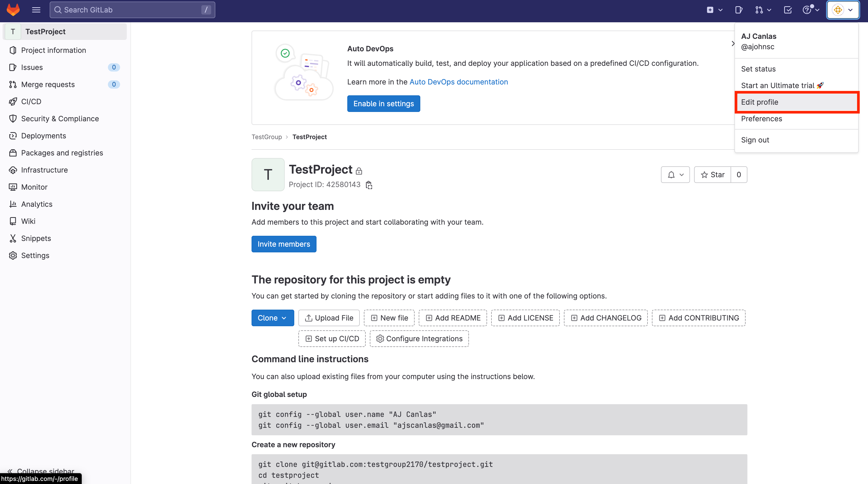
Task: Copy project ID with clipboard icon
Action: pyautogui.click(x=369, y=185)
